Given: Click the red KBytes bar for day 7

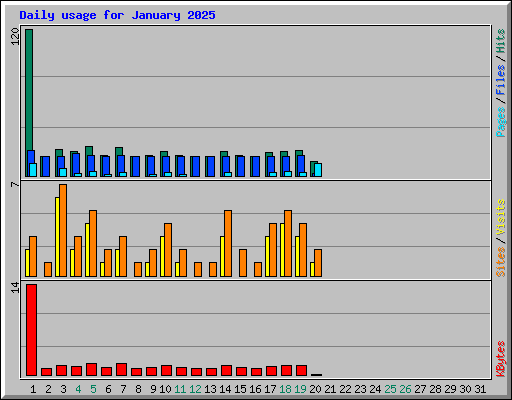Looking at the screenshot, I should coord(121,370).
